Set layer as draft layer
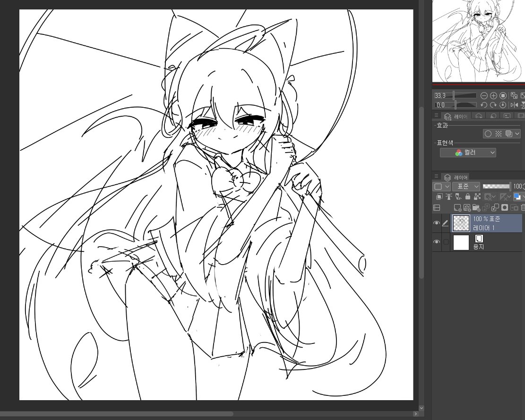 coord(458,197)
